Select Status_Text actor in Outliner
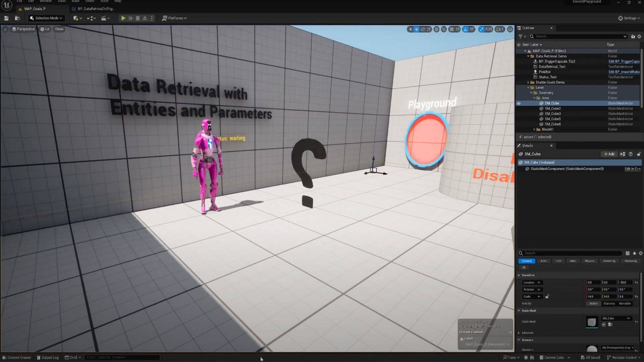644x362 pixels. pyautogui.click(x=547, y=77)
